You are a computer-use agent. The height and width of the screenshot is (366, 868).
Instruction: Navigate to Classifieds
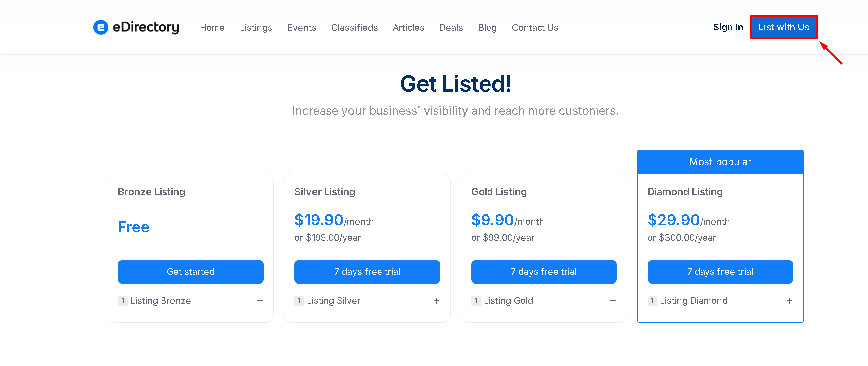tap(354, 28)
